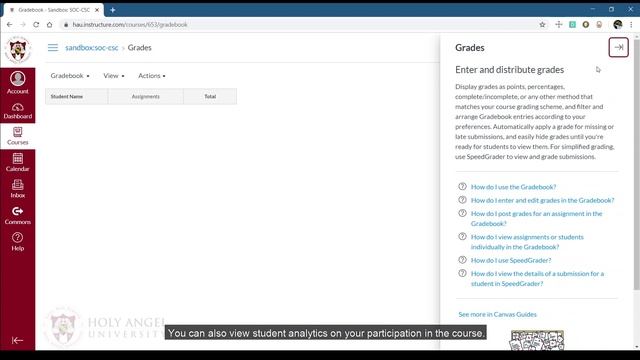The width and height of the screenshot is (640, 360).
Task: Open the Inbox in sidebar
Action: coord(18,189)
